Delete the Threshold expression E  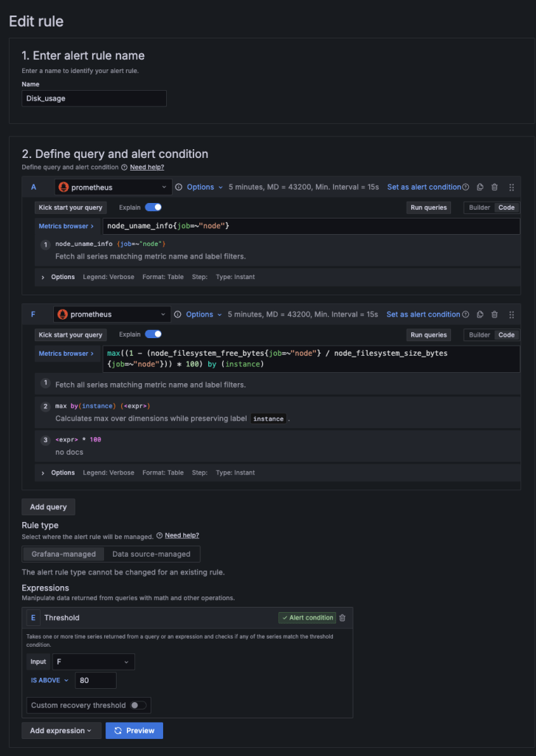(x=342, y=618)
